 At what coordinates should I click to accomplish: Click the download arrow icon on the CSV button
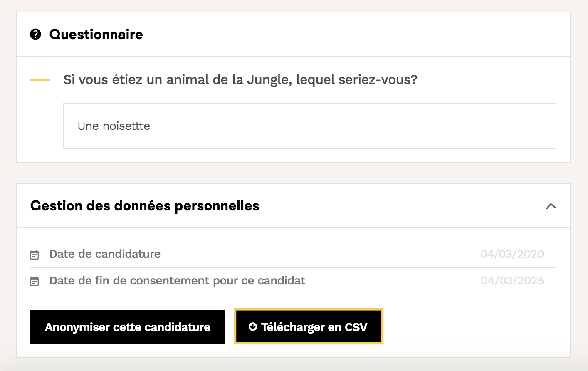click(252, 327)
